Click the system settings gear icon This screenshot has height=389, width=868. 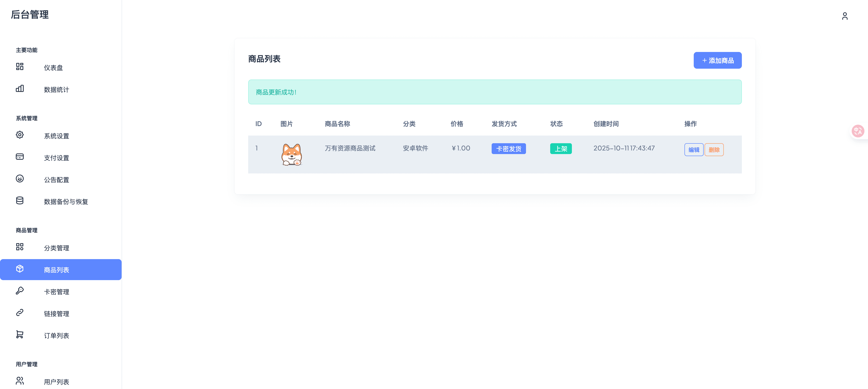click(x=19, y=135)
